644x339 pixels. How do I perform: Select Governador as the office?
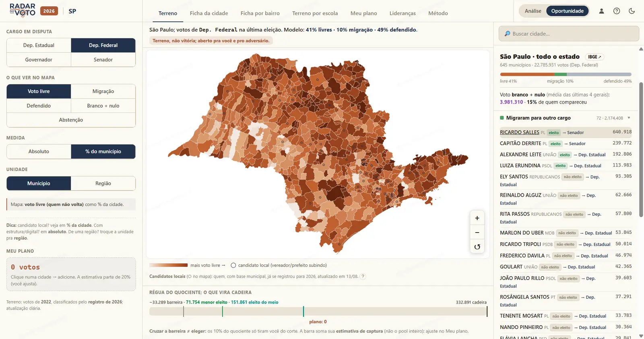(x=39, y=60)
